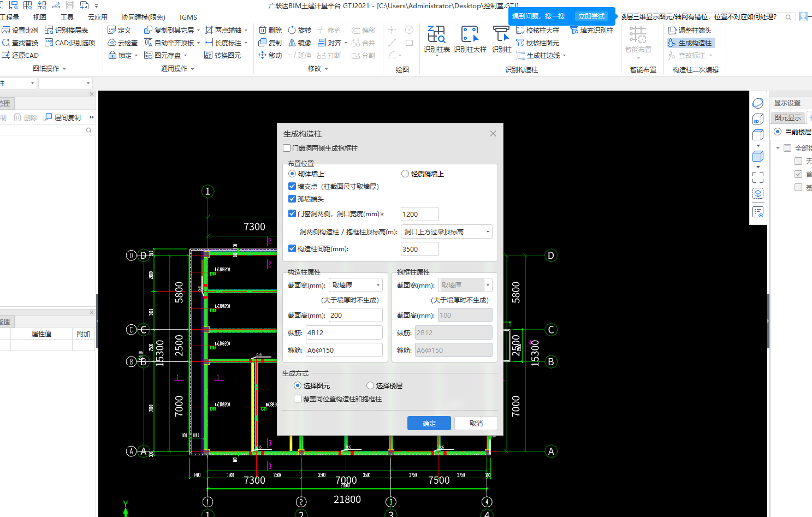The width and height of the screenshot is (812, 517).
Task: Select 砌体墙上 radio option
Action: tap(292, 174)
